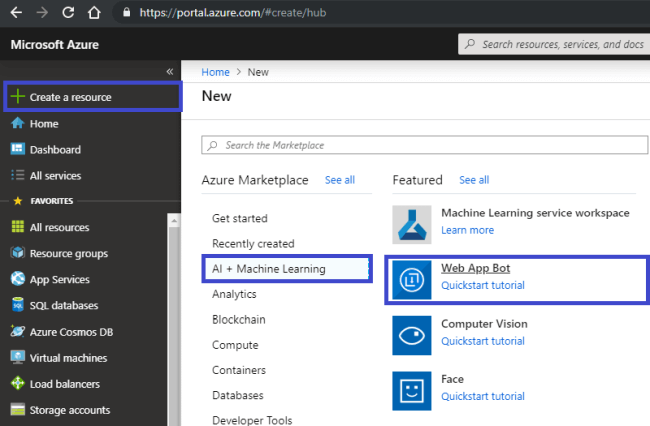Select the AI + Machine Learning category
The image size is (650, 426).
pyautogui.click(x=287, y=269)
